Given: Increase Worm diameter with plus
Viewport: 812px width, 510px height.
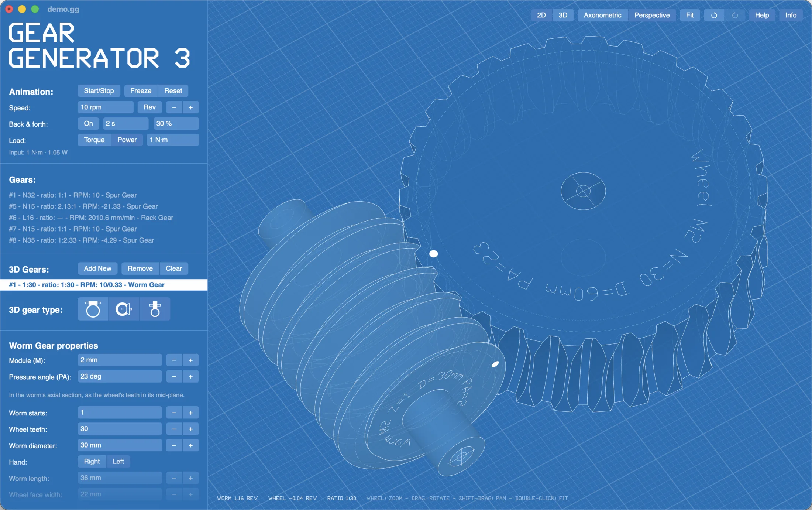Looking at the screenshot, I should pyautogui.click(x=191, y=445).
